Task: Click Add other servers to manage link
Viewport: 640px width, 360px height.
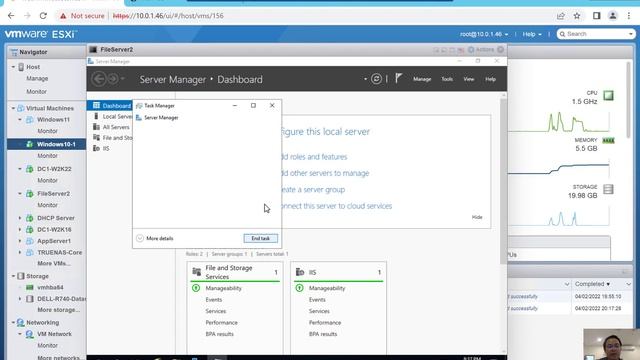Action: pos(325,173)
